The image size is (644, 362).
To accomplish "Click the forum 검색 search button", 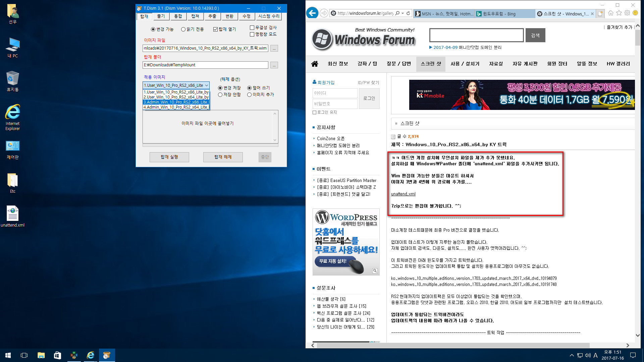I will tap(535, 35).
